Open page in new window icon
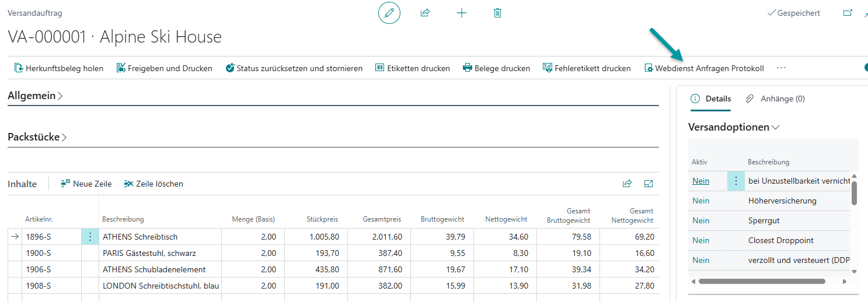 click(x=848, y=13)
